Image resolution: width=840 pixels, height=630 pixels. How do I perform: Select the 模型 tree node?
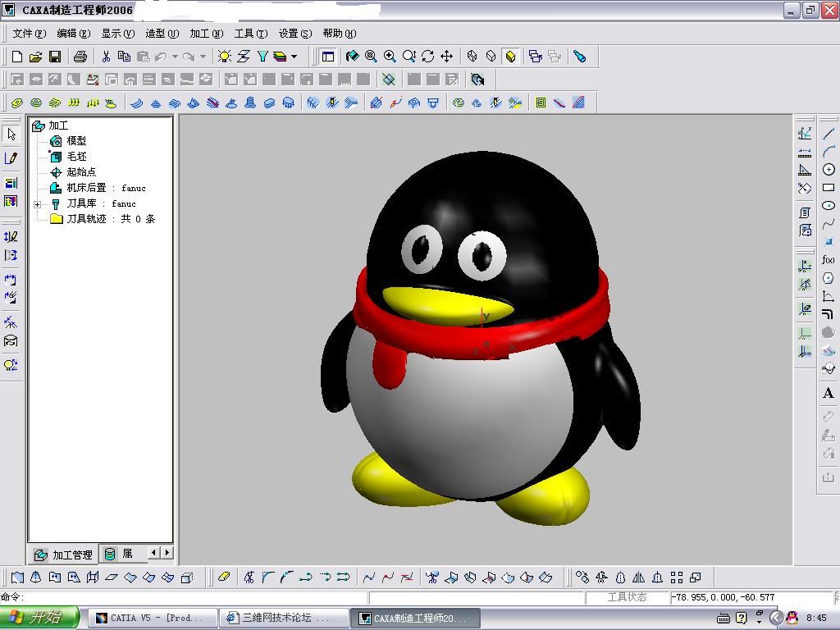[x=76, y=141]
